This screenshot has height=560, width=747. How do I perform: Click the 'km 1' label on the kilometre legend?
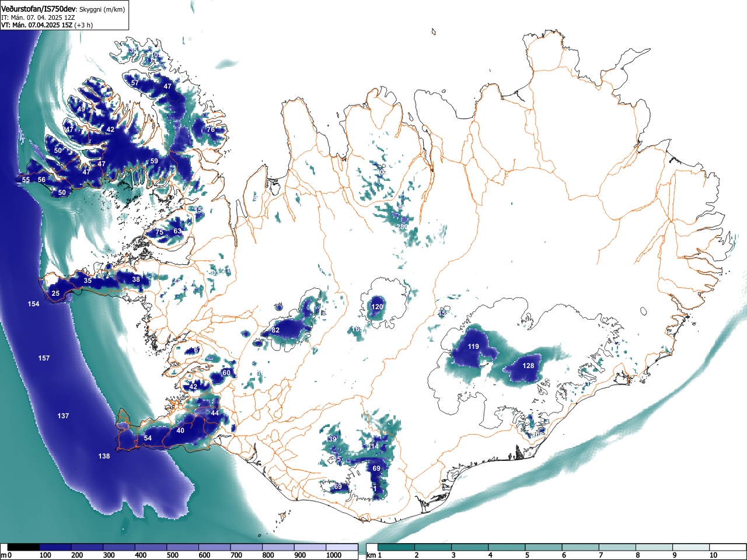[x=374, y=555]
